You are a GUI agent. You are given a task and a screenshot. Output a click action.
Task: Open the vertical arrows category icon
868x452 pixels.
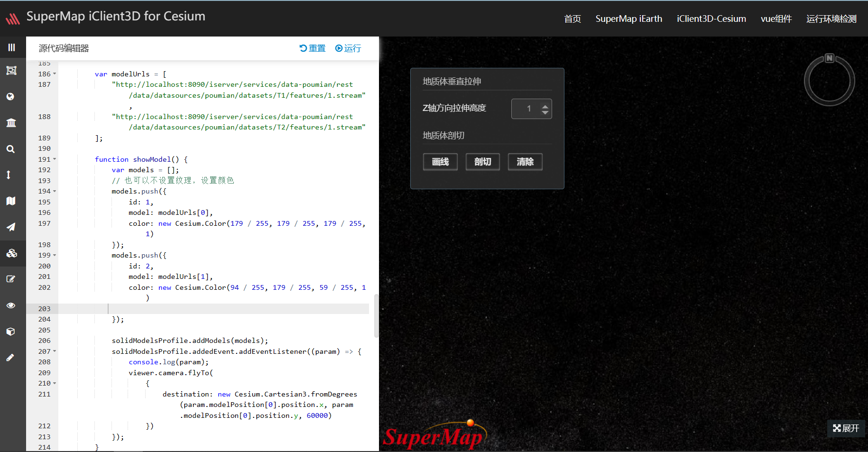9,175
